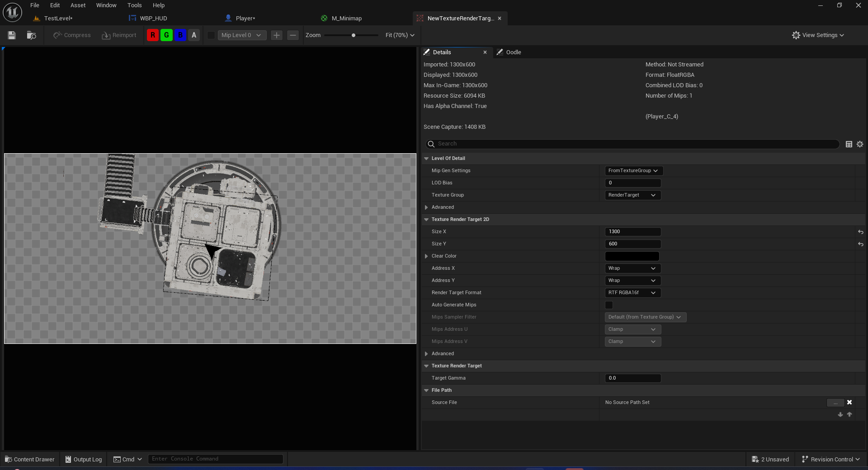Toggle the Alpha channel
This screenshot has height=470, width=868.
point(194,35)
